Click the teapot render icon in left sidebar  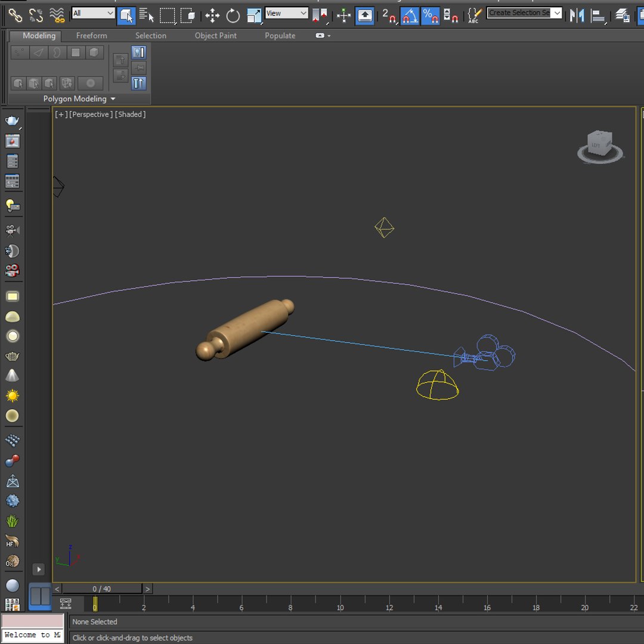(13, 120)
